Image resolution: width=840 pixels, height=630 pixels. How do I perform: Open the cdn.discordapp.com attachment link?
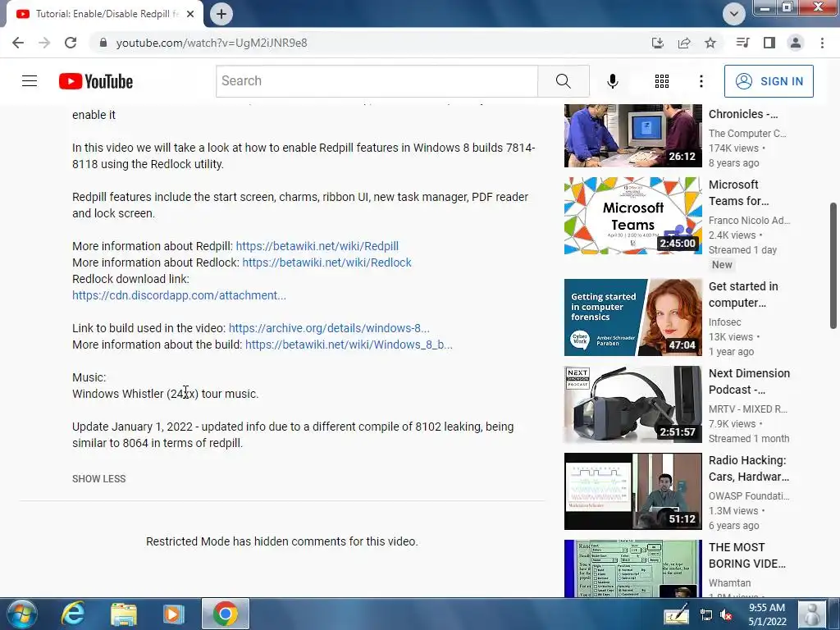click(179, 295)
